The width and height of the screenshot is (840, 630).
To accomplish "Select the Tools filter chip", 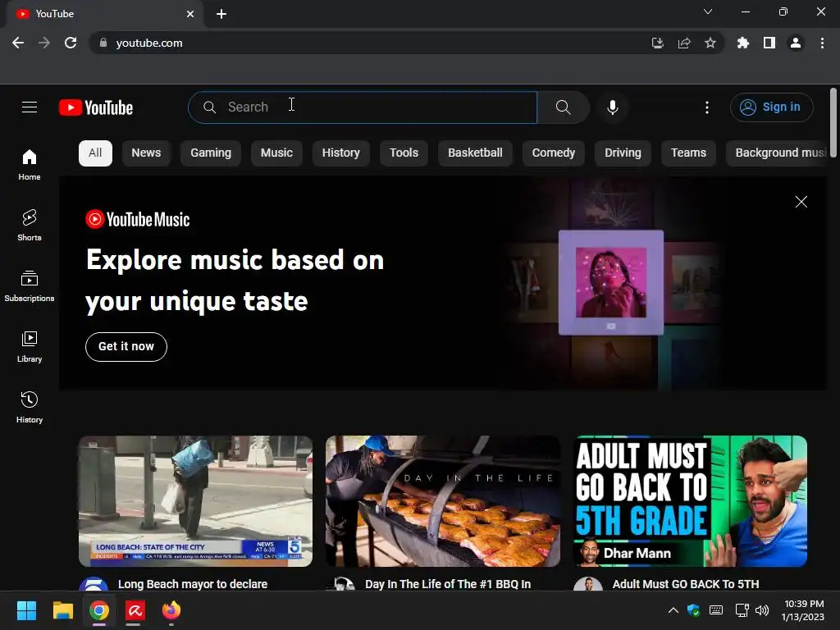I will pos(404,153).
